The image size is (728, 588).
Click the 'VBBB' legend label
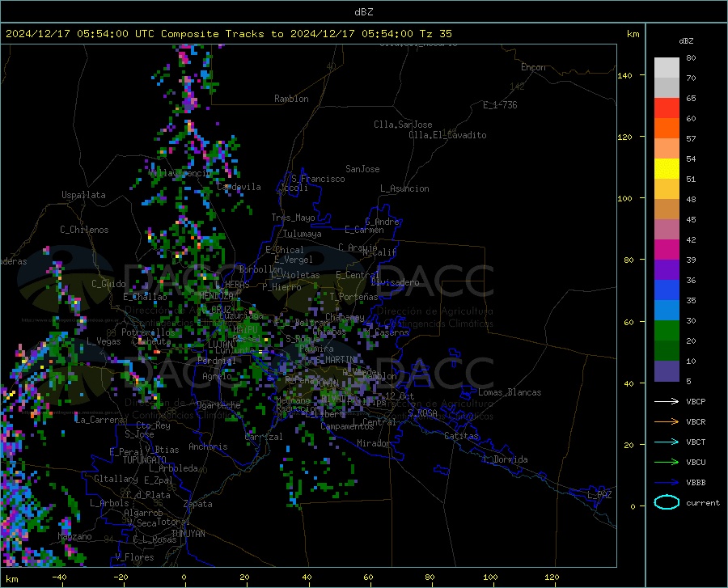[x=696, y=483]
